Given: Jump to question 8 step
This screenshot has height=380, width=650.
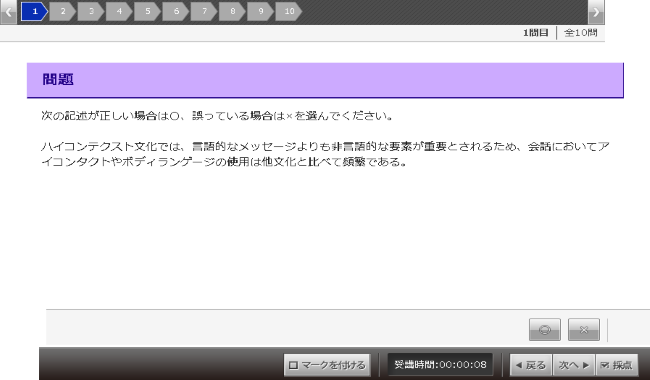Looking at the screenshot, I should [232, 11].
